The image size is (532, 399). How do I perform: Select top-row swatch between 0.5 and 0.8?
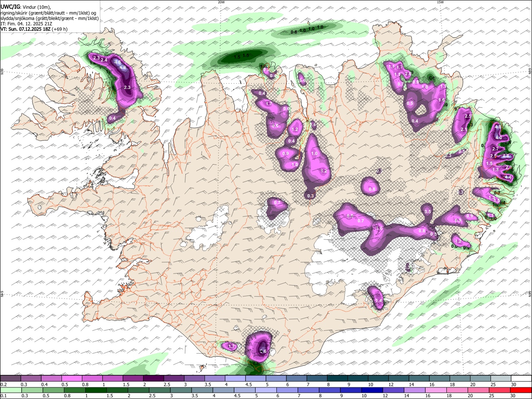click(x=71, y=379)
